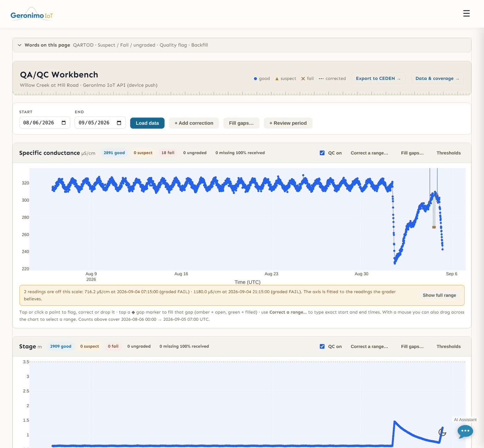Click the 2891 good badge
The width and height of the screenshot is (484, 448).
tap(114, 153)
